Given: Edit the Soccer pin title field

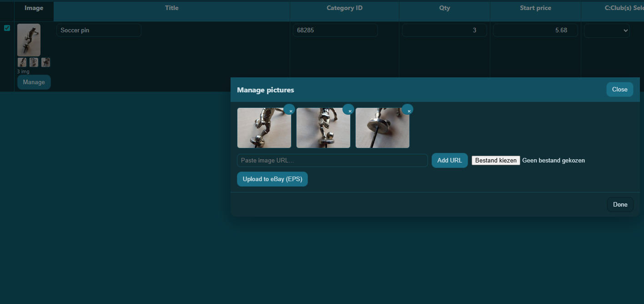Looking at the screenshot, I should click(99, 30).
